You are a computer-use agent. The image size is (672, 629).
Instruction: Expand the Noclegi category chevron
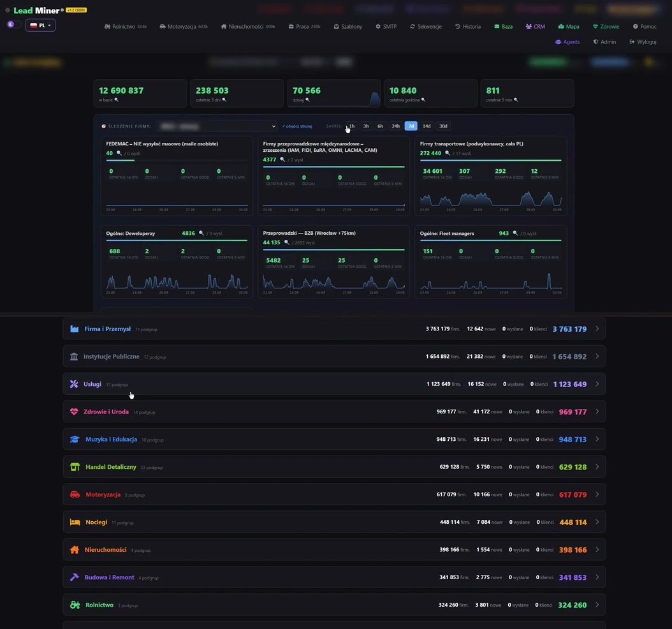point(597,522)
